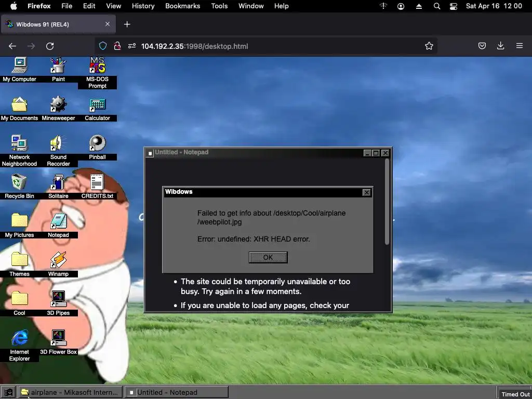Open the Edit menu

coord(89,6)
